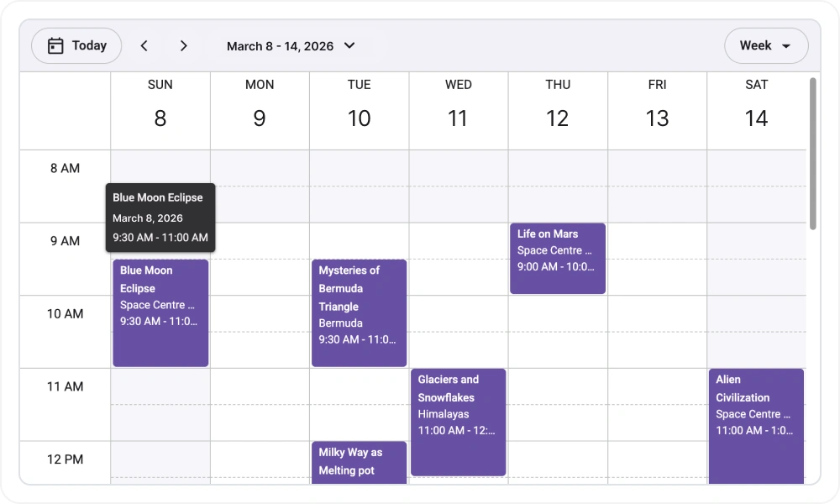Open the Glaciers and Snowflakes event
Image resolution: width=840 pixels, height=504 pixels.
(458, 420)
